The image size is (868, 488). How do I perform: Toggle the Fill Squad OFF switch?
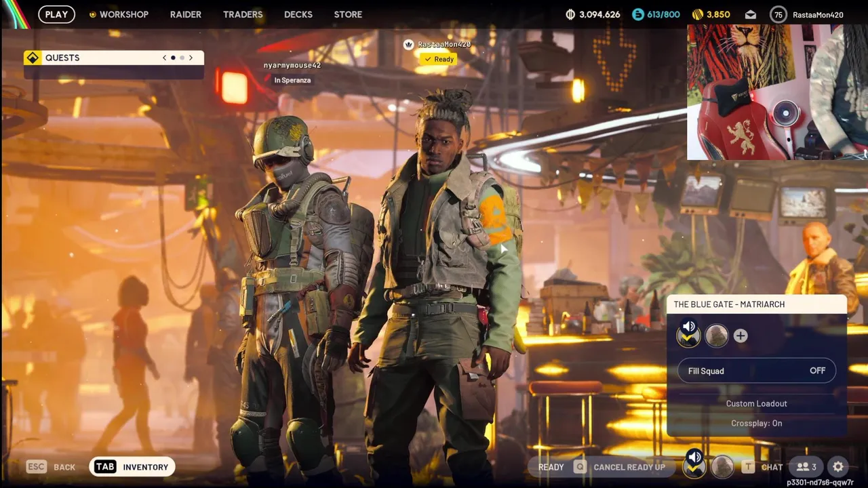[757, 371]
